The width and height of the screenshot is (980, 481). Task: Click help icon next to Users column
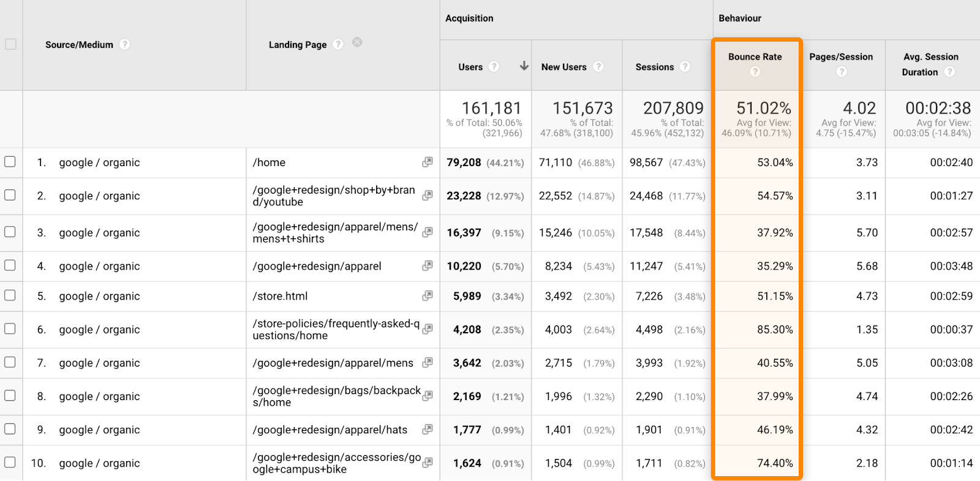click(494, 67)
